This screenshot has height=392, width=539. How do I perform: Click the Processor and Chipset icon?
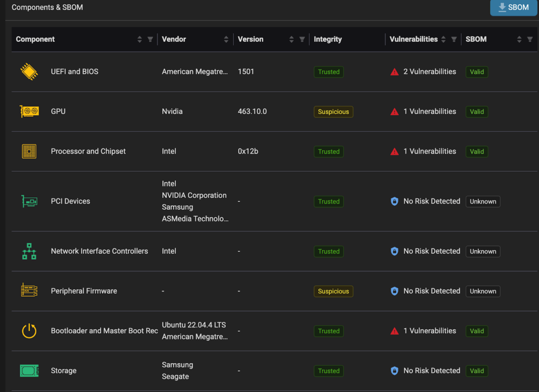point(29,151)
